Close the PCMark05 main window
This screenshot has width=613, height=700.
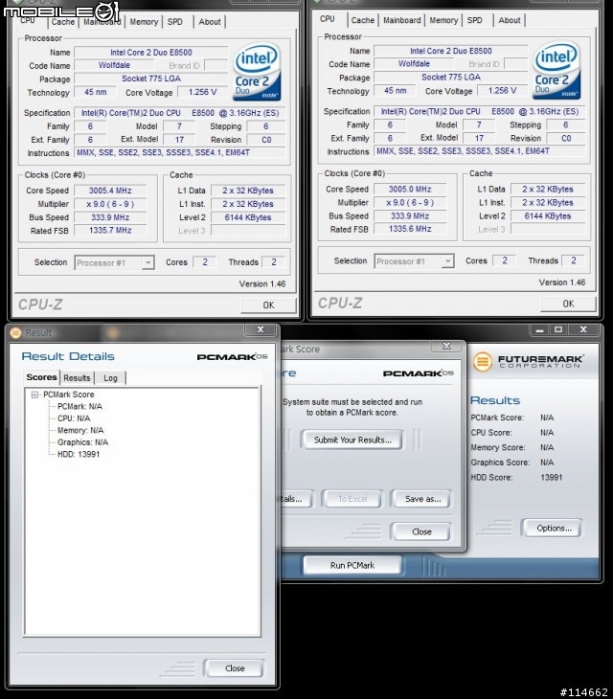tap(583, 330)
